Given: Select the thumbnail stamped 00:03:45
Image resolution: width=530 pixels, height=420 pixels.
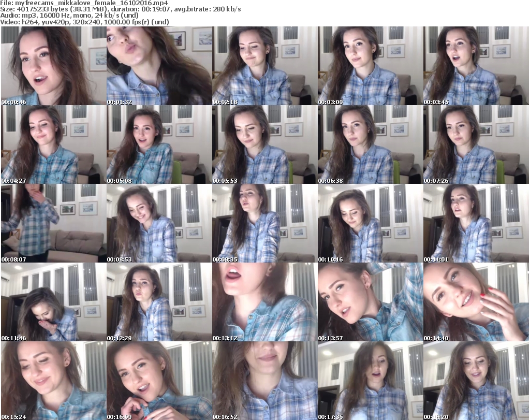Looking at the screenshot, I should pyautogui.click(x=476, y=66).
